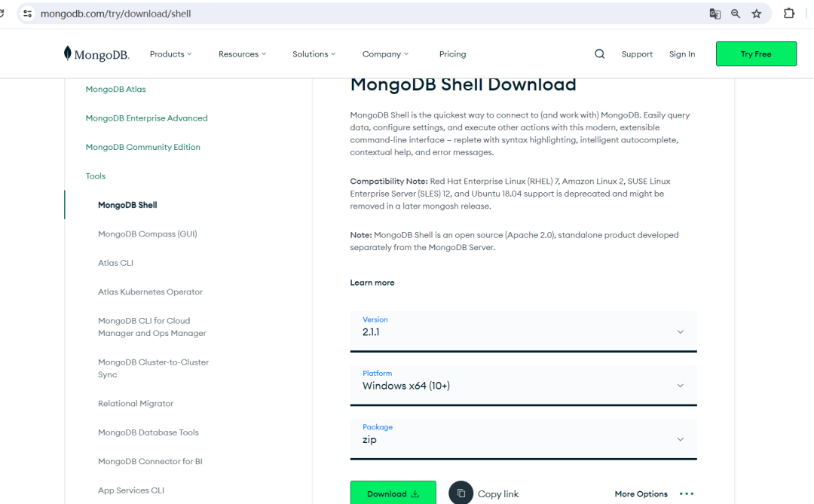Open App Services CLI sidebar item
This screenshot has width=814, height=504.
(131, 490)
